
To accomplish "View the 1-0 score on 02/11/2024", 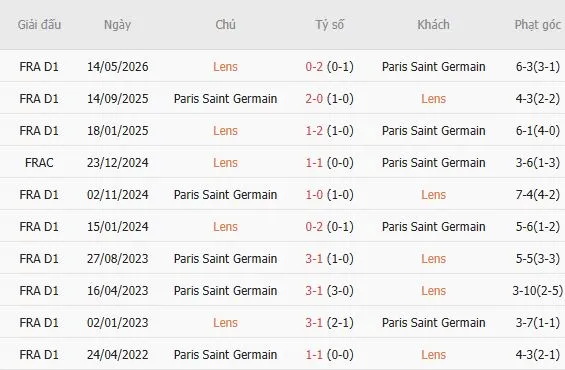I will pos(314,195).
